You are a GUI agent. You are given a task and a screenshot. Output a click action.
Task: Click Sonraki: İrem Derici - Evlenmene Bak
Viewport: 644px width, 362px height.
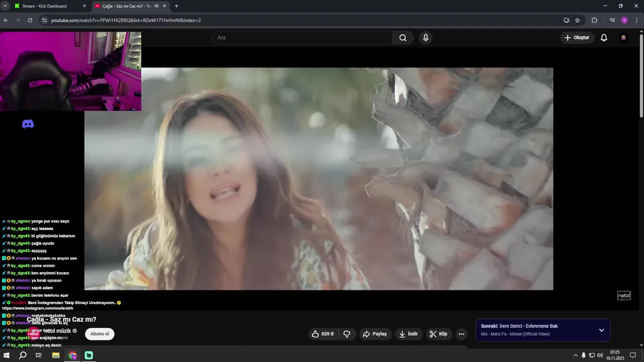(519, 326)
